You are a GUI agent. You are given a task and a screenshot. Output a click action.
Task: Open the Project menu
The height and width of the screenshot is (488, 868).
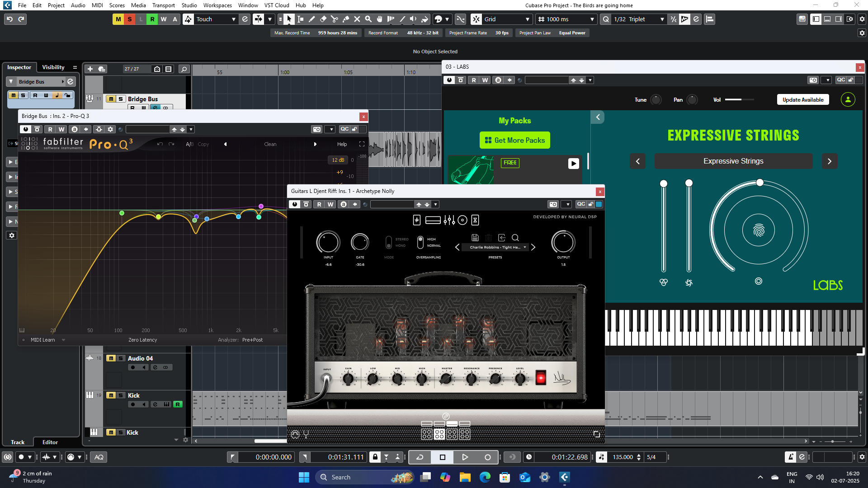coord(56,5)
